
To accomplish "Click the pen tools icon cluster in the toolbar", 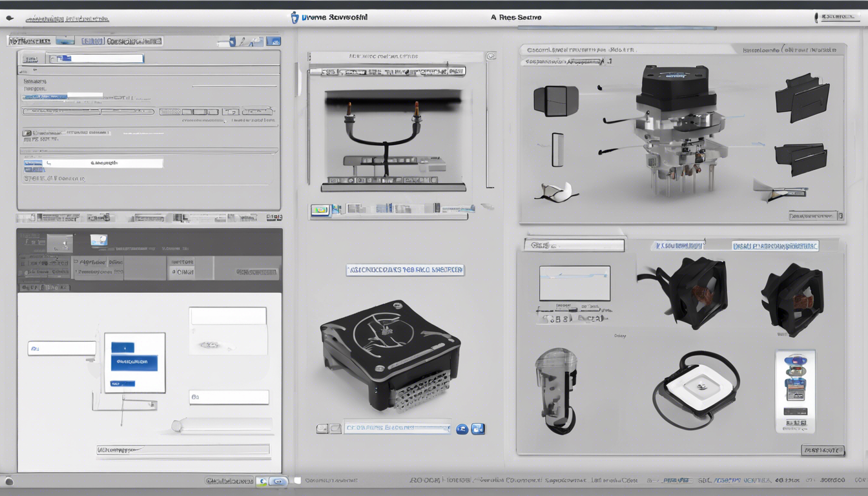I will coord(247,41).
